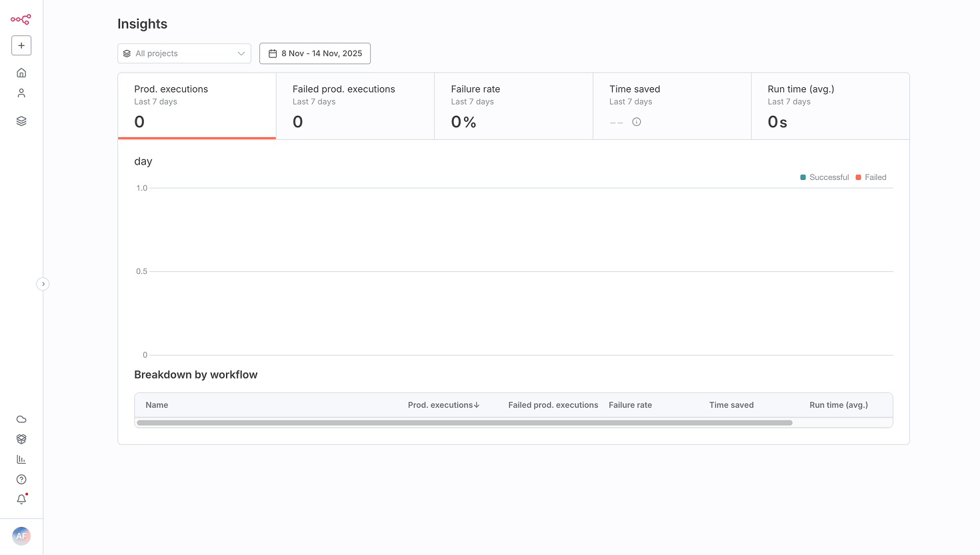
Task: Open the All projects dropdown
Action: coord(184,53)
